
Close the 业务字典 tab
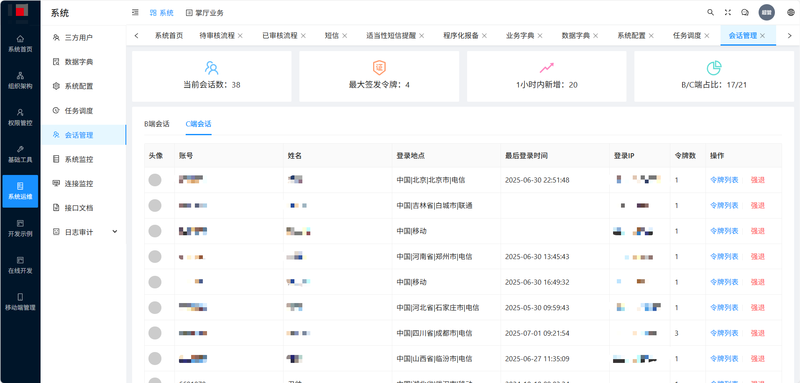540,36
